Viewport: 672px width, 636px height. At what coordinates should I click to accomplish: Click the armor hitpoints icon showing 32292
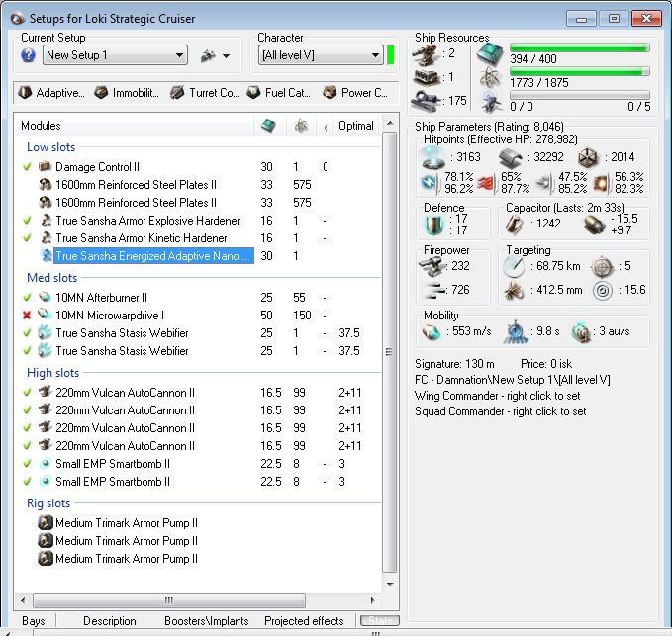(x=511, y=157)
